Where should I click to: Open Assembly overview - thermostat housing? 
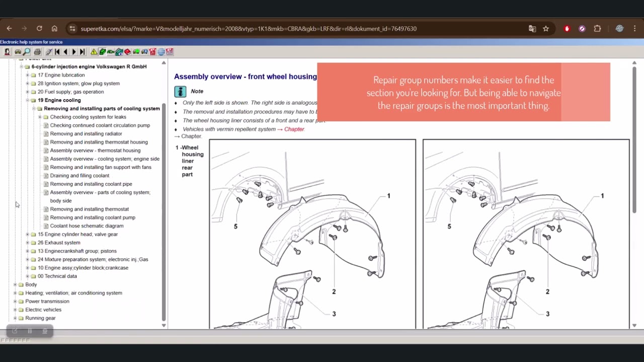(95, 150)
